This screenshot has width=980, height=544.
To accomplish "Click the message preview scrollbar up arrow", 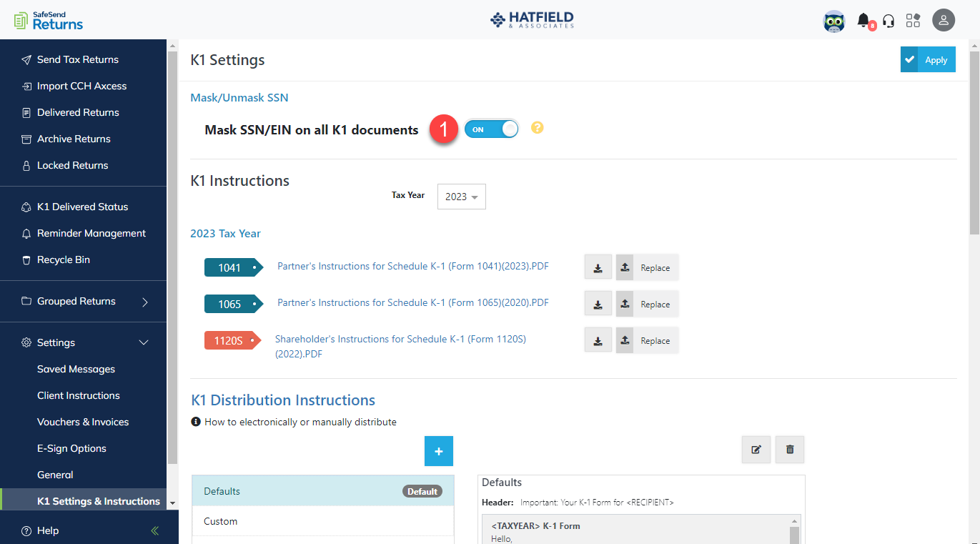I will (793, 521).
